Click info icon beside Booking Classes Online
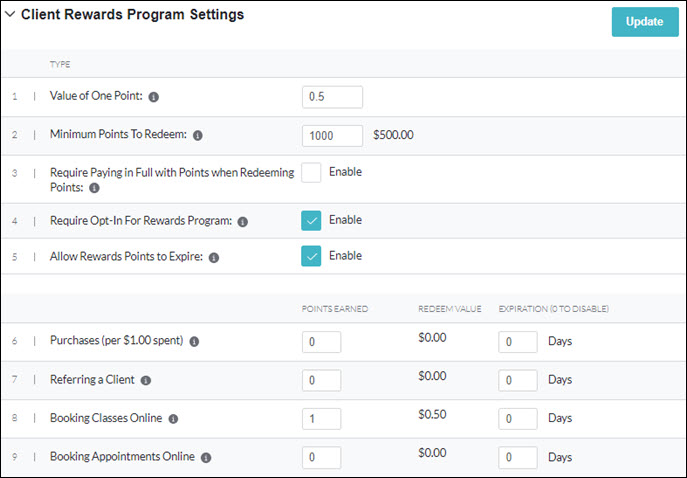Viewport: 687px width, 478px height. (x=173, y=419)
